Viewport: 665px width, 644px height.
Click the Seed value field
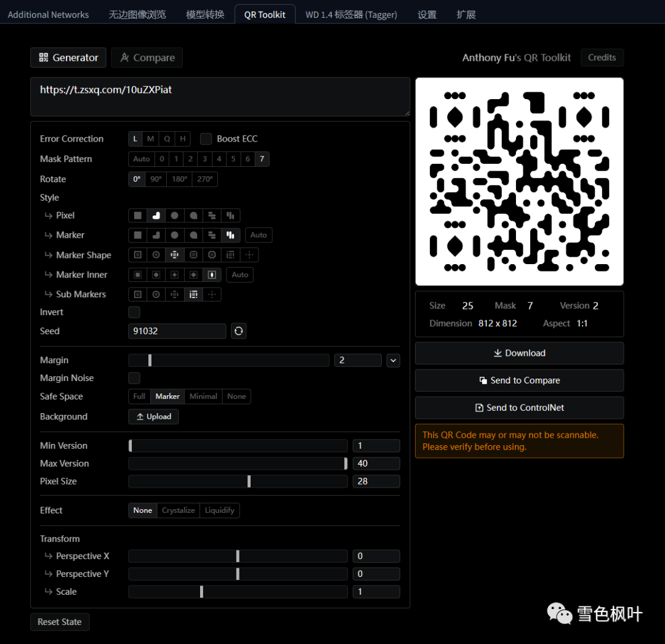(177, 331)
